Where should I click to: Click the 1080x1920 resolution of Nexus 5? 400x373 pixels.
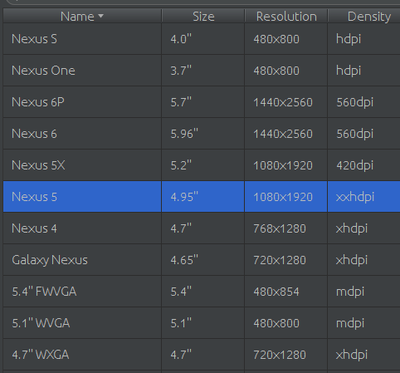click(286, 197)
